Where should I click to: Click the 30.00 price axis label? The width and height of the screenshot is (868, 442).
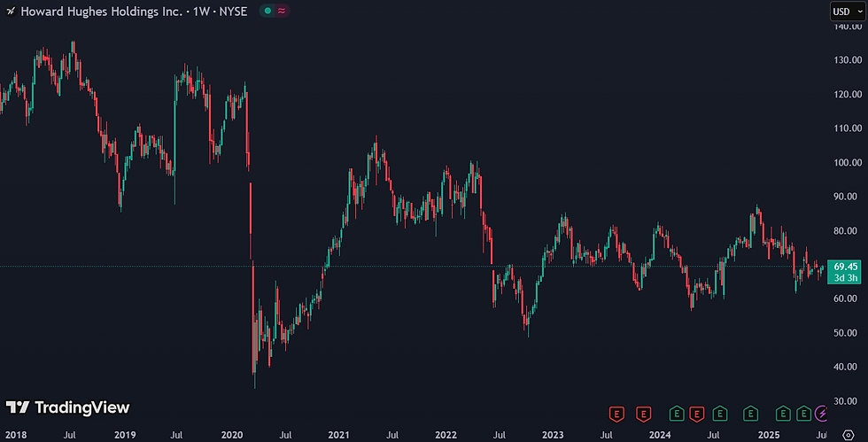tap(845, 401)
